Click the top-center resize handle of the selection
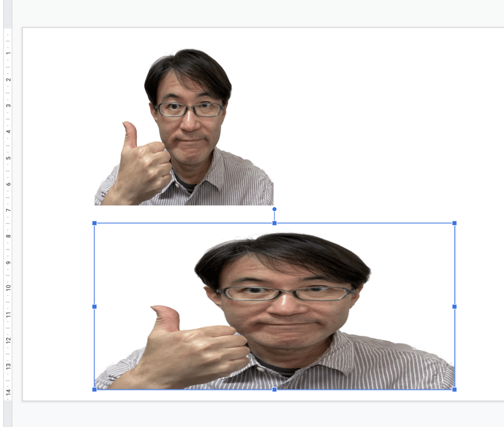The width and height of the screenshot is (504, 427). [274, 223]
